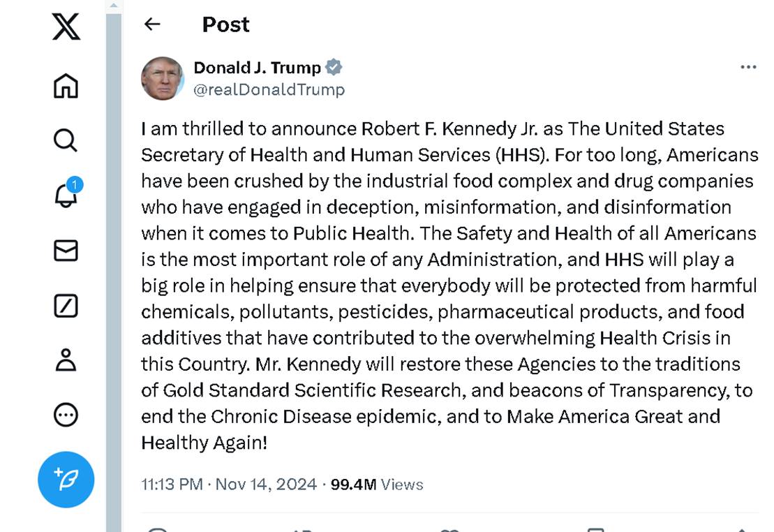Click the 99.4M Views count
This screenshot has width=774, height=532.
coord(377,485)
